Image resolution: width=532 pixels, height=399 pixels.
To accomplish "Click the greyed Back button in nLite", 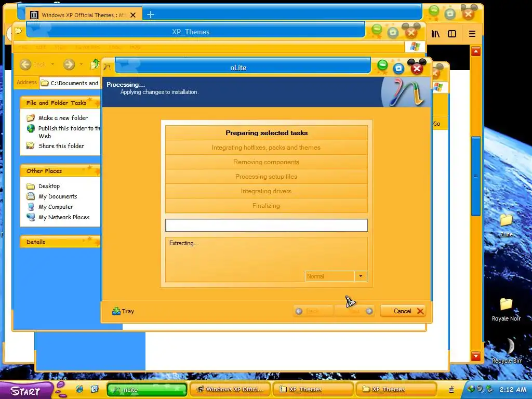I will [x=312, y=311].
